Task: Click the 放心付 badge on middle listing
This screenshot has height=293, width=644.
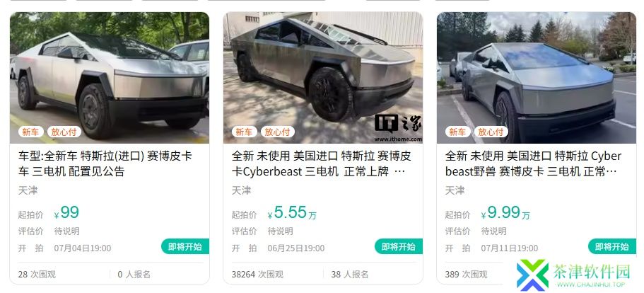Action: tap(278, 132)
